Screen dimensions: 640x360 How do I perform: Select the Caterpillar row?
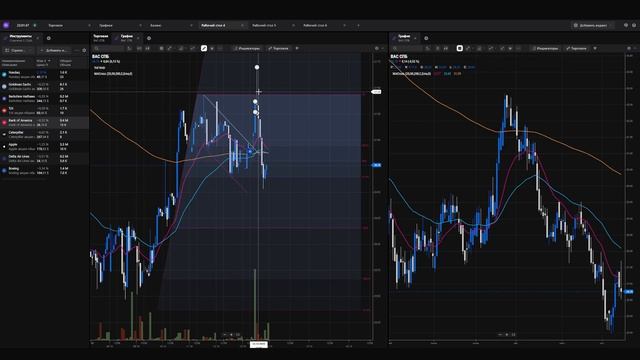(44, 134)
